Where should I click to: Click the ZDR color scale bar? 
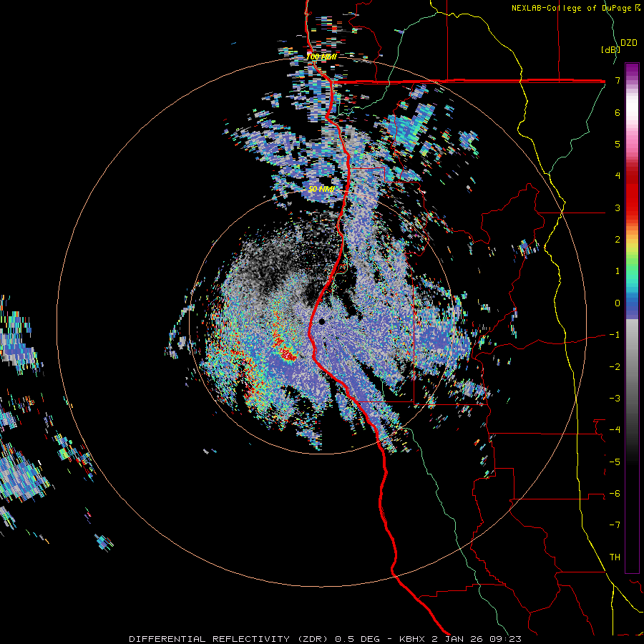click(632, 318)
